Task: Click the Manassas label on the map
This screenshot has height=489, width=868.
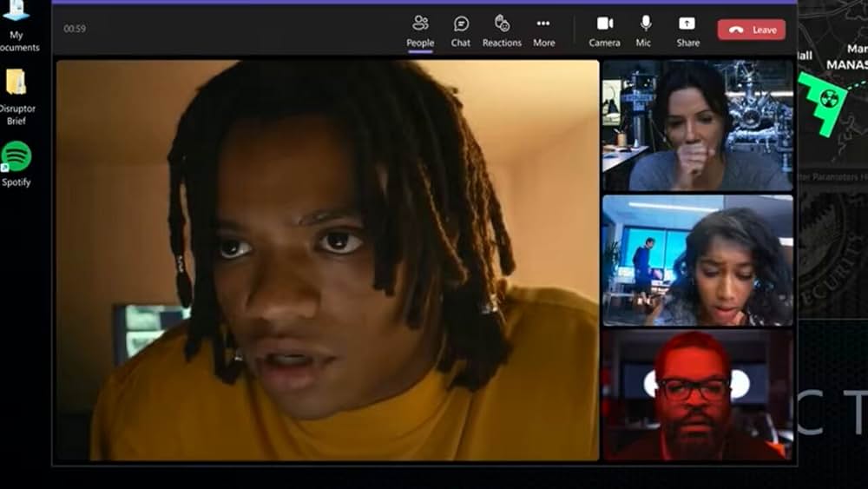Action: tap(845, 64)
